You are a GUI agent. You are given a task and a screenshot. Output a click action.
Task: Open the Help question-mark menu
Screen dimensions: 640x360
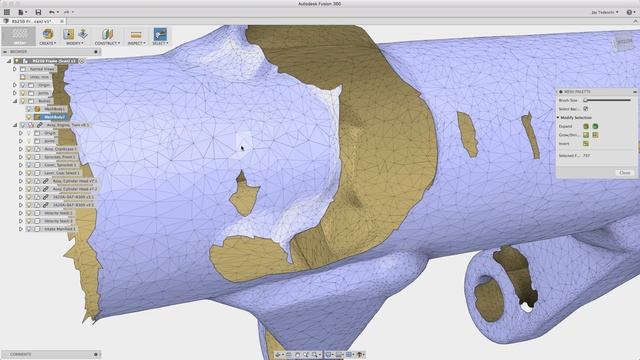coord(630,12)
